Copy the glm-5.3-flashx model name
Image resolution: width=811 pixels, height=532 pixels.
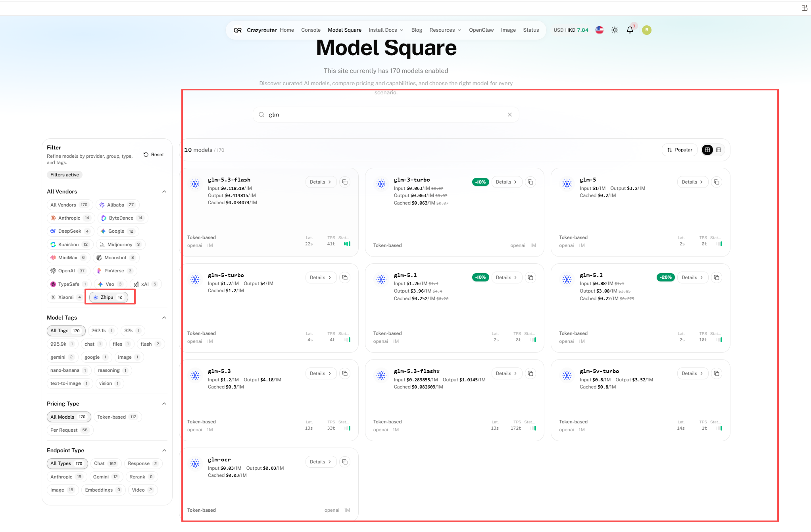pyautogui.click(x=530, y=373)
